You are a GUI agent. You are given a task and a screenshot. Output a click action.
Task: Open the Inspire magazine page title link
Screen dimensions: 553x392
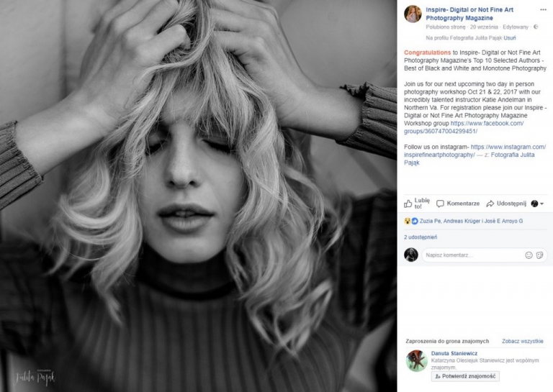point(469,14)
